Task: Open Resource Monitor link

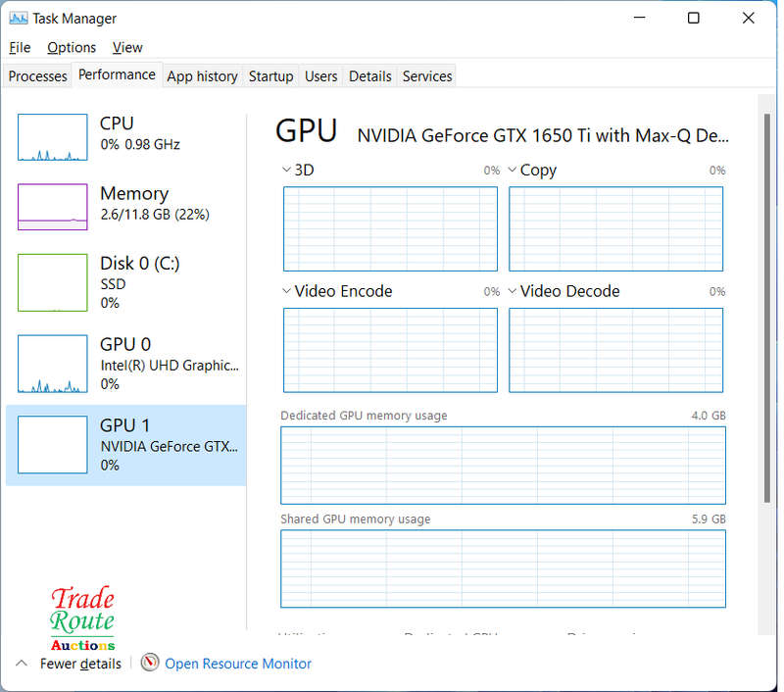Action: [238, 664]
